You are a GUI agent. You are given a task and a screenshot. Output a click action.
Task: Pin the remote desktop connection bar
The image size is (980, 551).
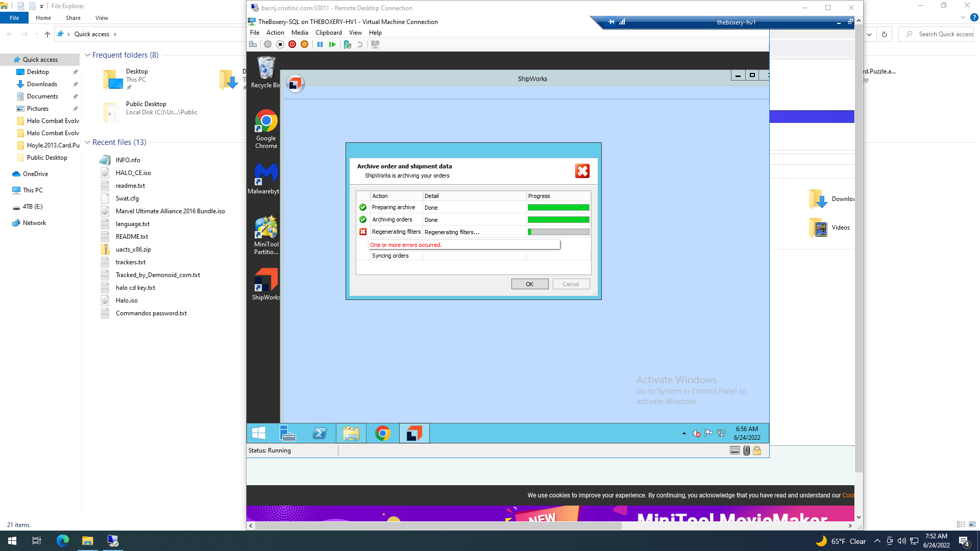611,22
